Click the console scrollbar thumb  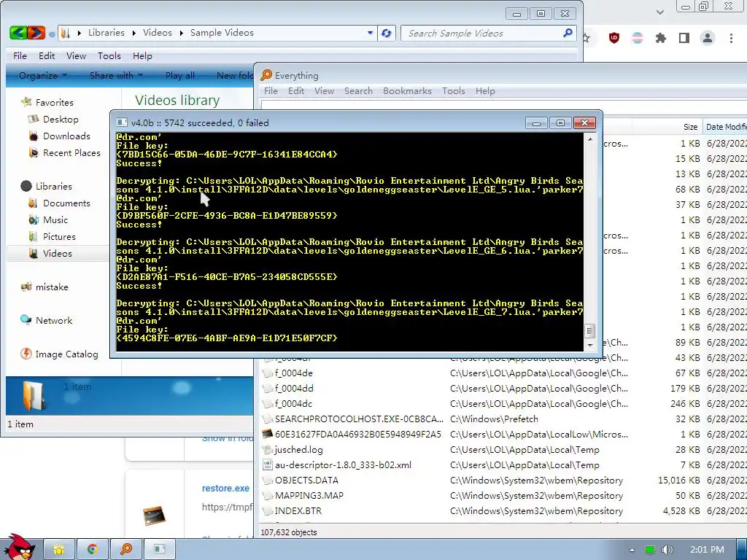[590, 330]
